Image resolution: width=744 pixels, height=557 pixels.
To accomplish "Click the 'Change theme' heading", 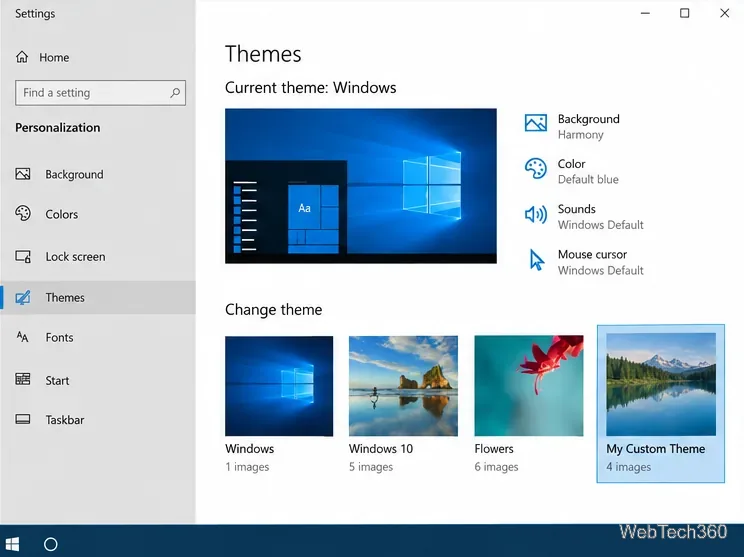I will 274,310.
